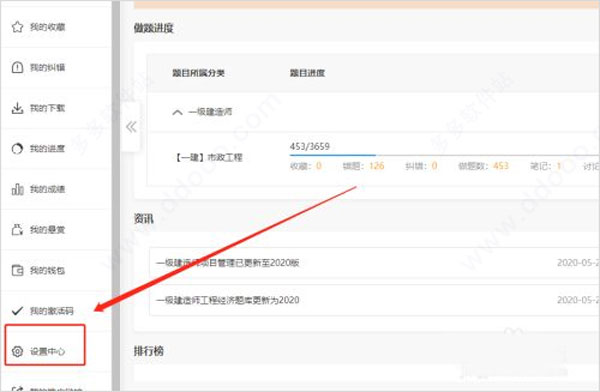Click the exclamation icon beside 我的纠错
Image resolution: width=600 pixels, height=392 pixels.
tap(17, 68)
